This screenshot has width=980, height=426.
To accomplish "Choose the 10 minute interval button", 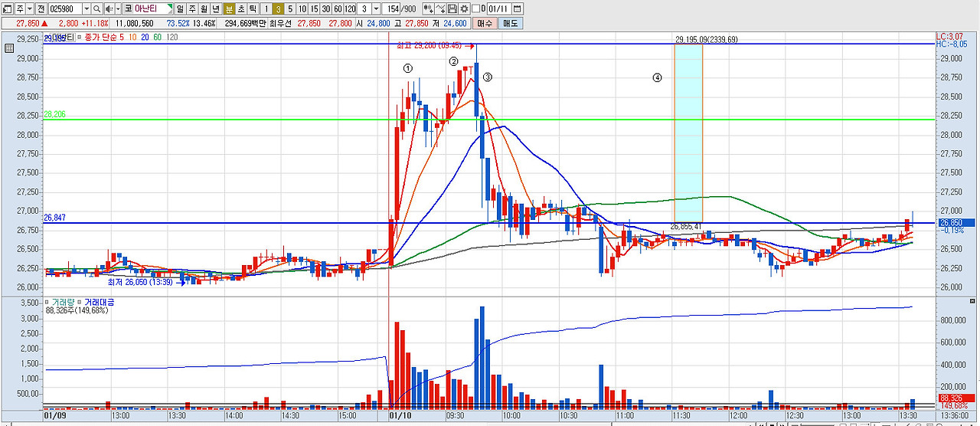I will tap(302, 9).
